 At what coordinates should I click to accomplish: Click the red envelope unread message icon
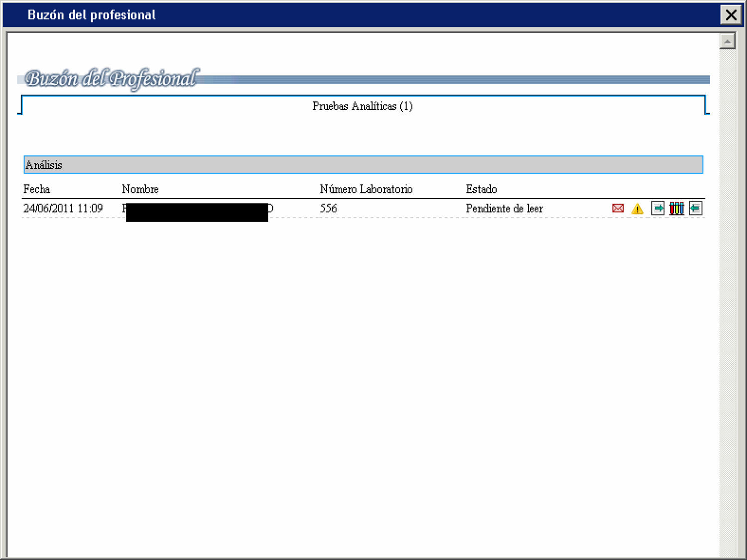coord(618,208)
